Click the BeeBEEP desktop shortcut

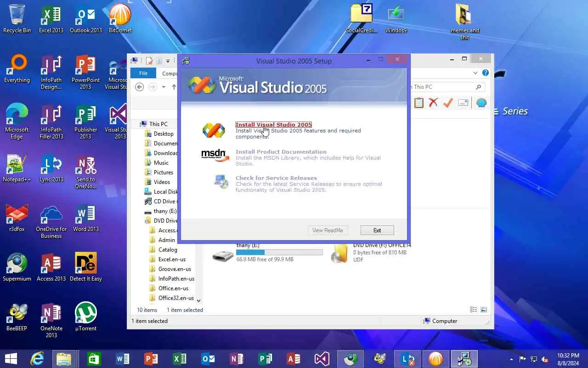pos(17,317)
